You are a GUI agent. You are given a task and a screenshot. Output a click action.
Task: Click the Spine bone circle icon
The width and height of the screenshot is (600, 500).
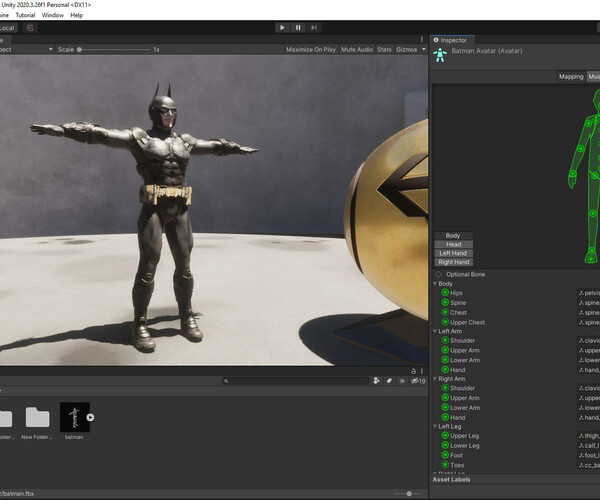click(x=445, y=303)
